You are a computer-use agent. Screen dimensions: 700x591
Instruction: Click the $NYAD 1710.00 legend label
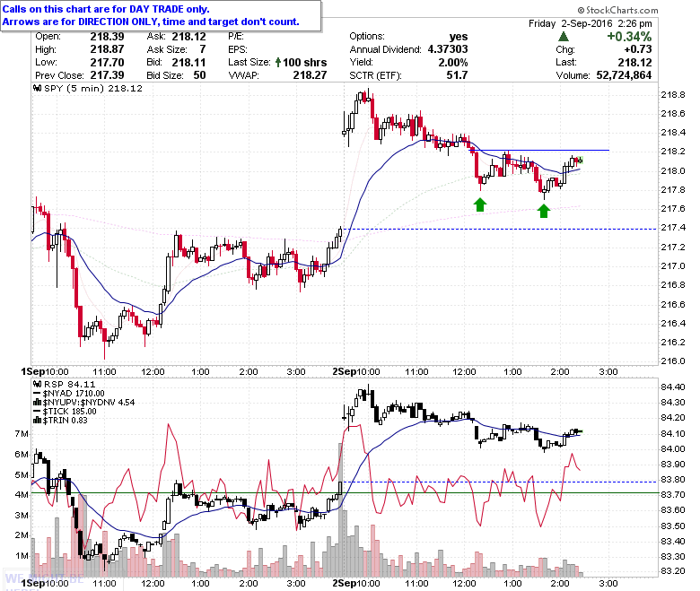click(x=74, y=394)
